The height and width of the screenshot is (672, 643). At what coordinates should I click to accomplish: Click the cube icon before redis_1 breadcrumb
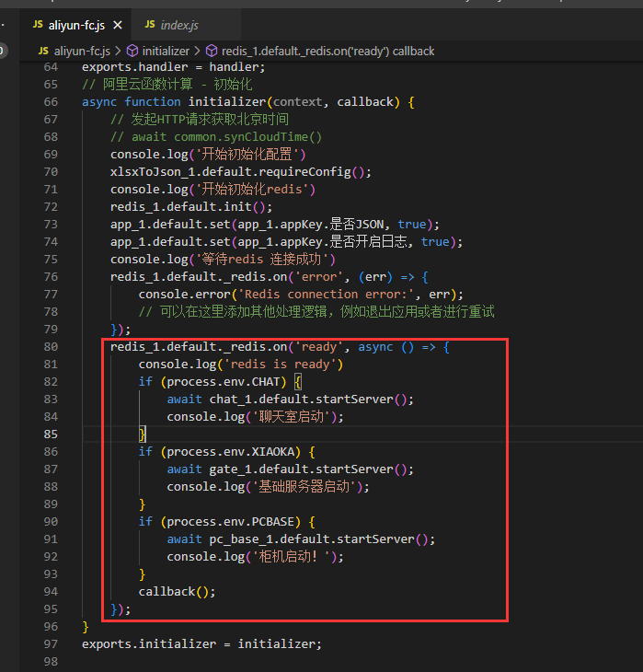click(212, 52)
